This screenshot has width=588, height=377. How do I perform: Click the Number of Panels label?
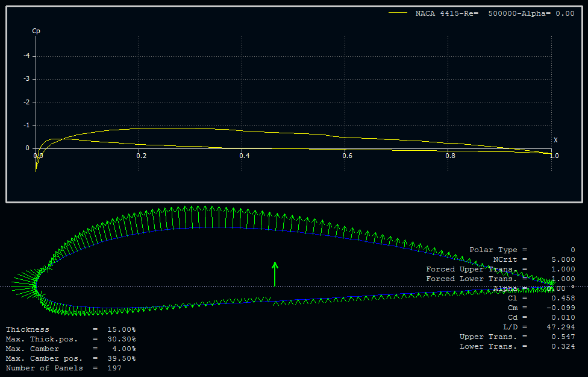[45, 368]
